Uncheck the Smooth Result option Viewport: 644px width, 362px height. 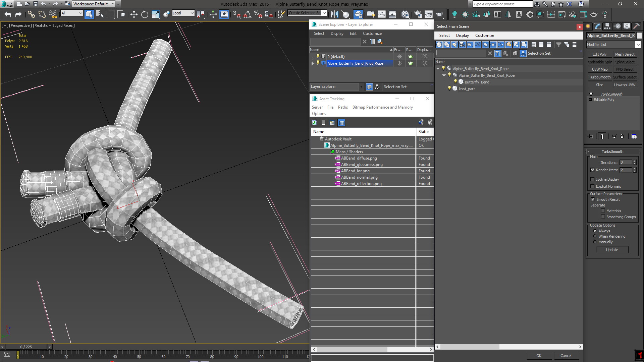[593, 199]
